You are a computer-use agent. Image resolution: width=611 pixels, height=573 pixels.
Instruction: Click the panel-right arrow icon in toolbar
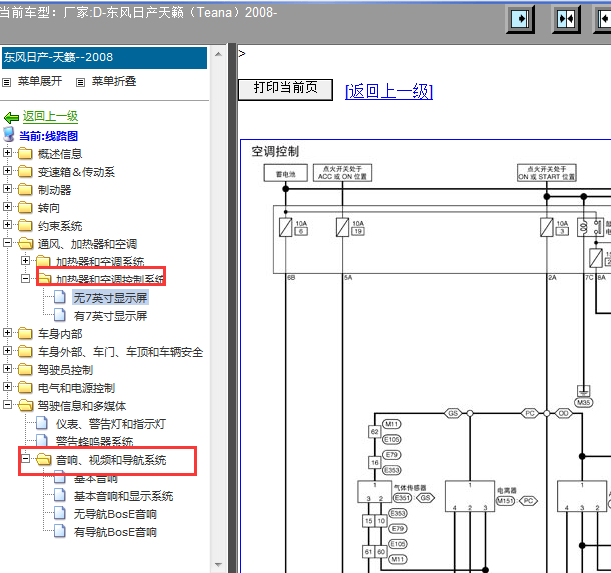pyautogui.click(x=520, y=19)
